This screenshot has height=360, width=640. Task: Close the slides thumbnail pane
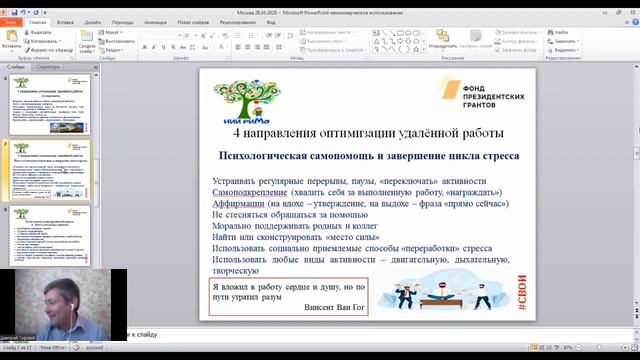96,67
